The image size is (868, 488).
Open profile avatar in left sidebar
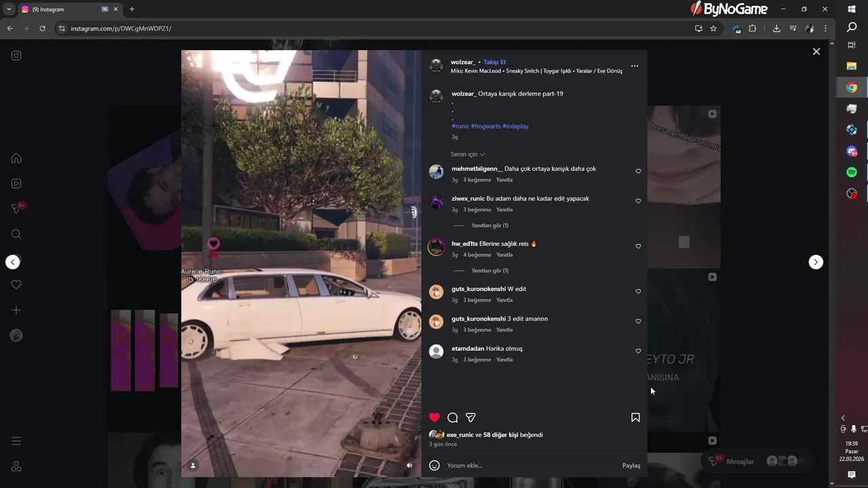(16, 335)
